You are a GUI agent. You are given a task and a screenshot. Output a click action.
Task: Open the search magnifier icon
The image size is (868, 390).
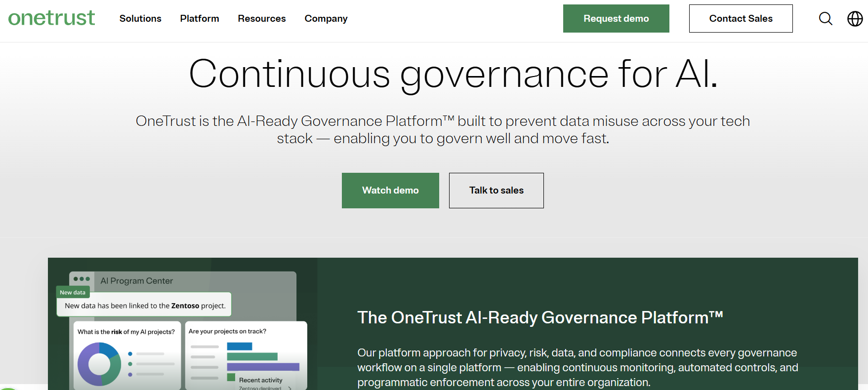[x=826, y=19]
